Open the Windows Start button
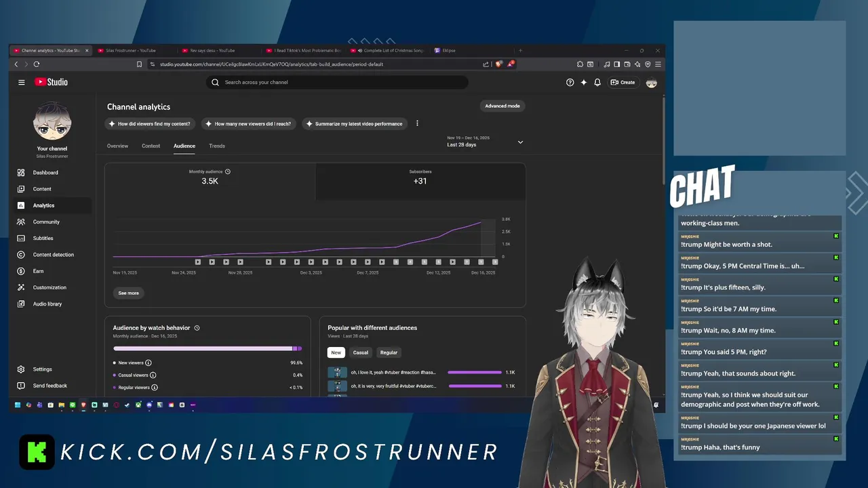This screenshot has width=868, height=488. click(x=18, y=405)
